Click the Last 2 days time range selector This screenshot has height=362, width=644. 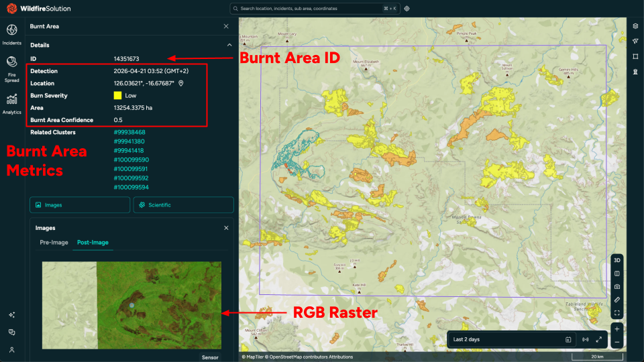click(511, 339)
